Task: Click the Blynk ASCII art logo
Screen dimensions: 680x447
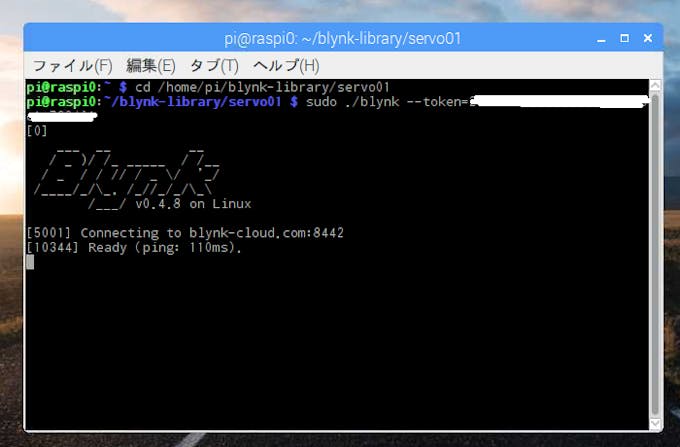Action: coord(127,178)
